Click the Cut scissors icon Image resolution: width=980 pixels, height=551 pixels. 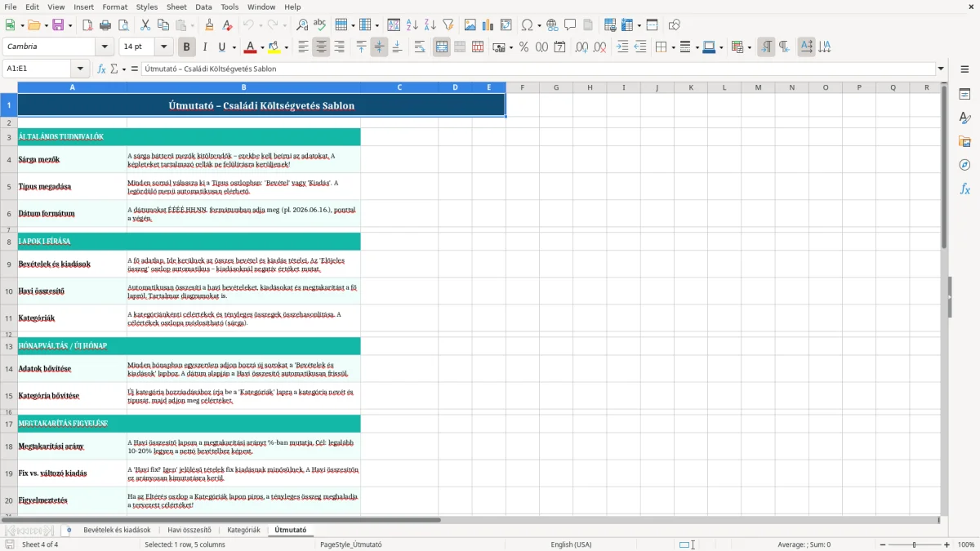click(145, 25)
